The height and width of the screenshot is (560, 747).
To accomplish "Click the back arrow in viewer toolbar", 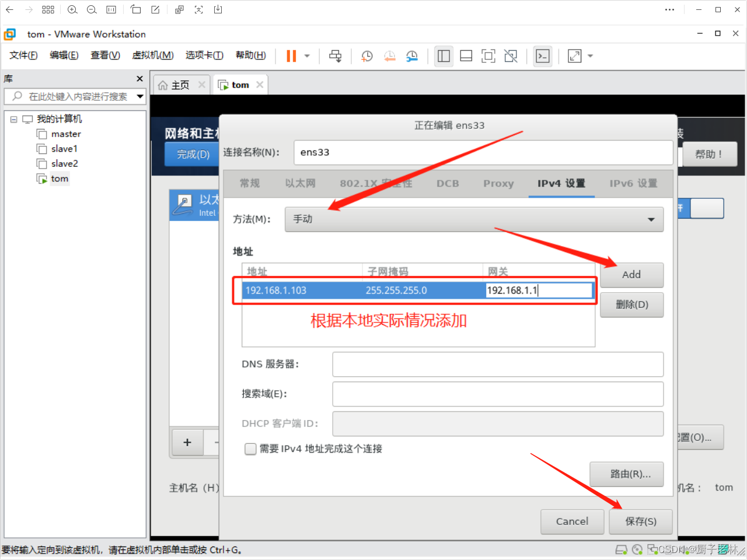I will (x=10, y=10).
